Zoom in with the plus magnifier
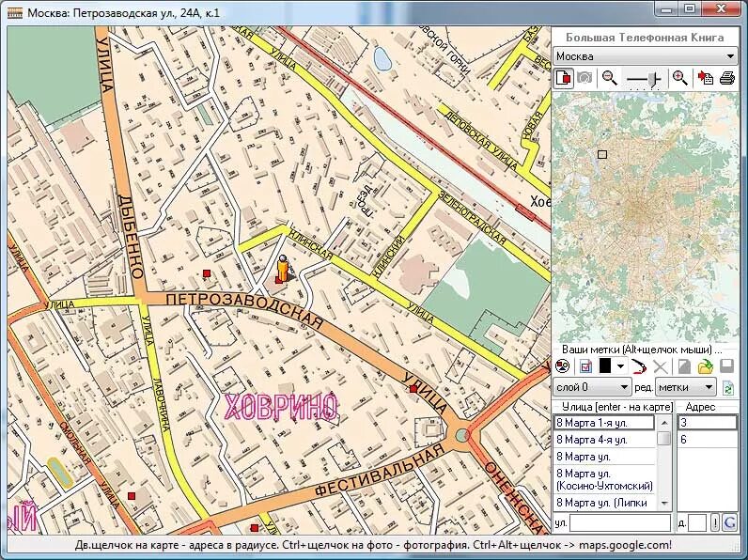The width and height of the screenshot is (748, 560). tap(679, 77)
